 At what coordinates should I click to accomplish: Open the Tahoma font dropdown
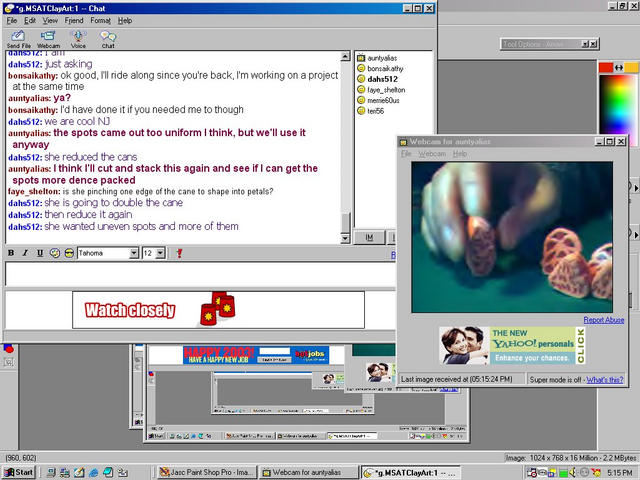[x=134, y=253]
